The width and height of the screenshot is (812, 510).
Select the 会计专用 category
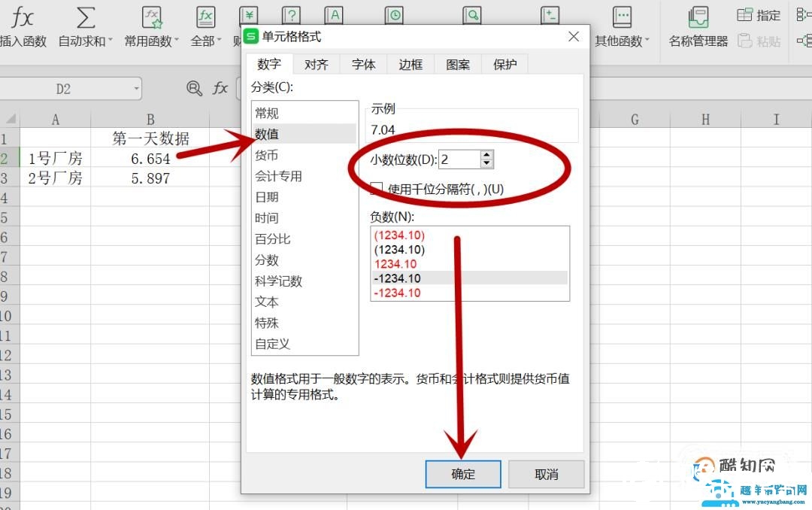(x=304, y=176)
